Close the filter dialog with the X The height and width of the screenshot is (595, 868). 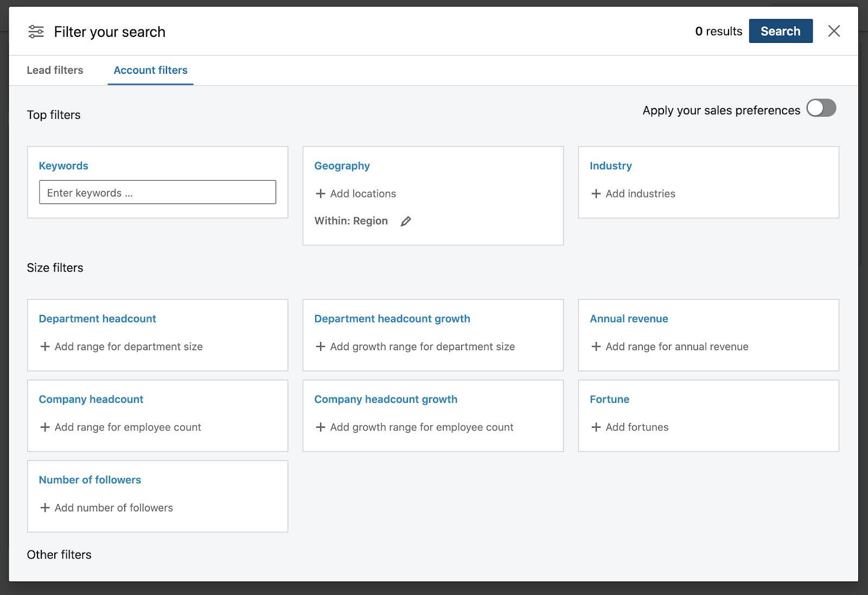(x=834, y=31)
